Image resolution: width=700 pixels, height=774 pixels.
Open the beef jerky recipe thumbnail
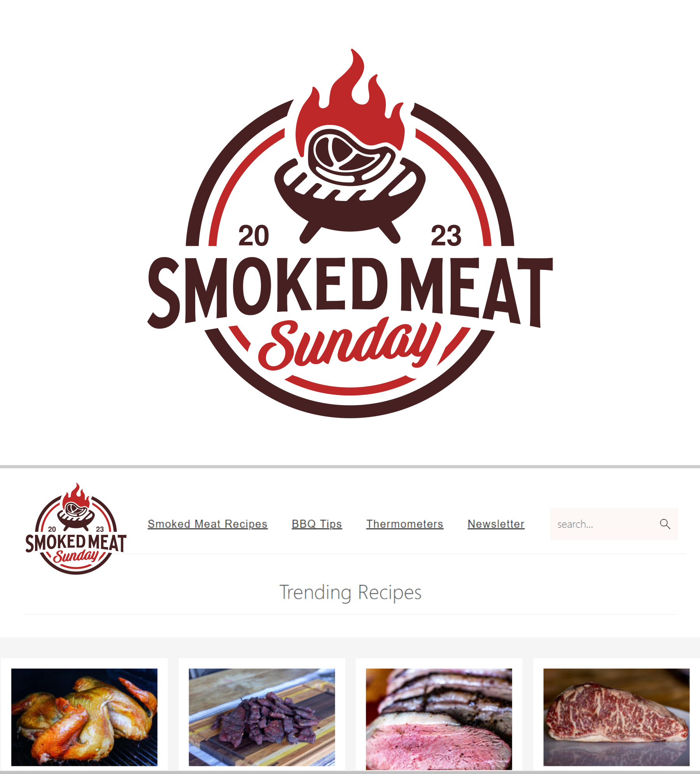(x=262, y=717)
